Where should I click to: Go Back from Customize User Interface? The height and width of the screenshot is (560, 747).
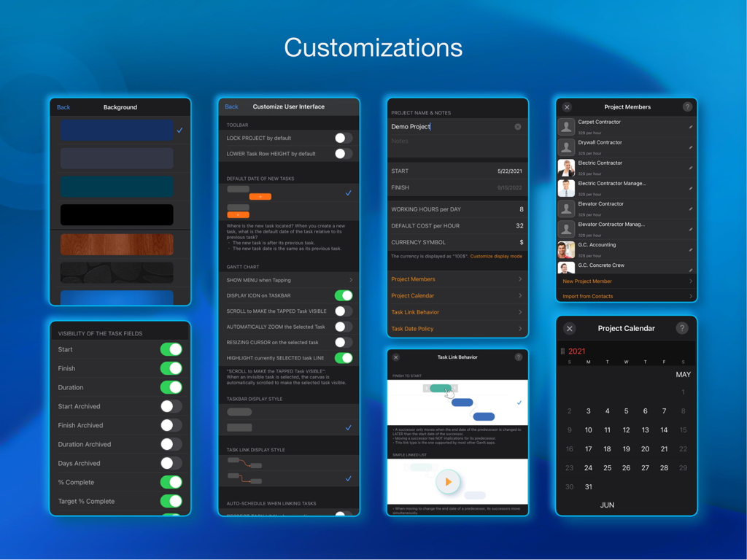[231, 106]
